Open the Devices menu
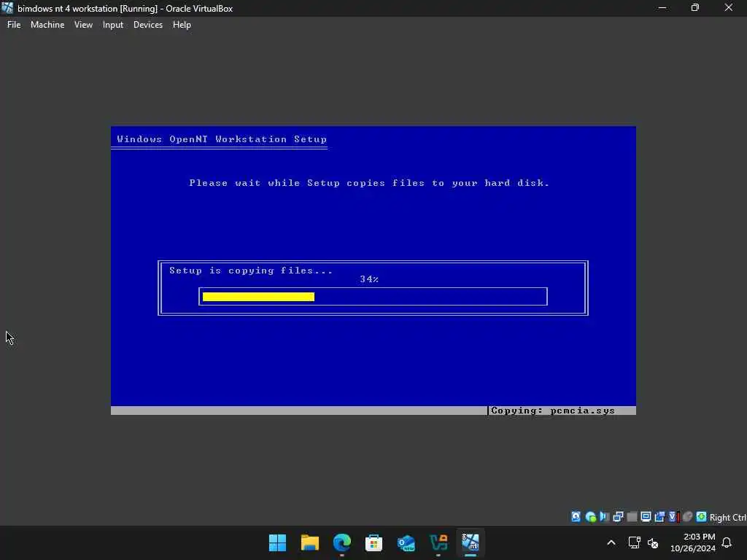The height and width of the screenshot is (560, 747). pos(147,25)
